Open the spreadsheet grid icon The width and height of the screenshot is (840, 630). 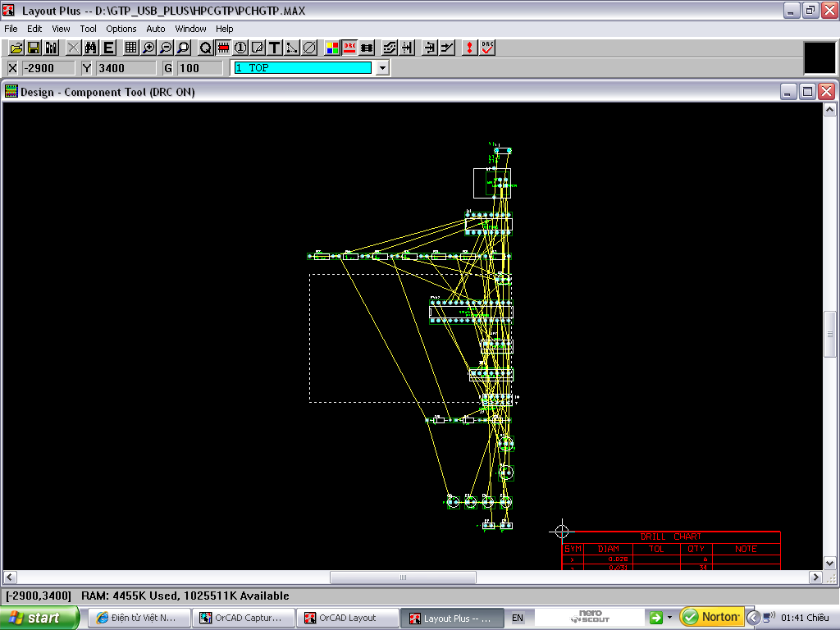tap(130, 48)
